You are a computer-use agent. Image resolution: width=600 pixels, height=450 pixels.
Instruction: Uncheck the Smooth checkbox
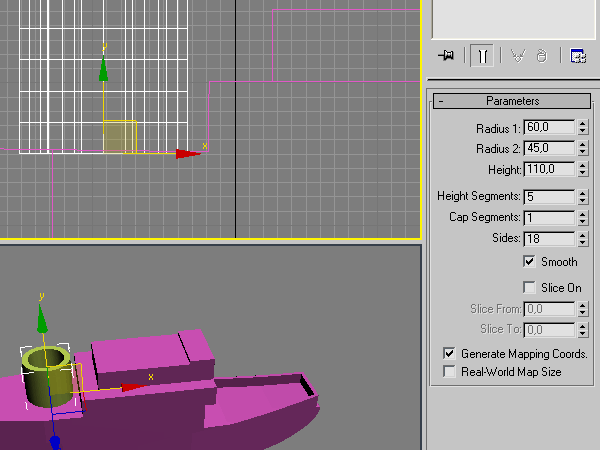click(x=529, y=262)
